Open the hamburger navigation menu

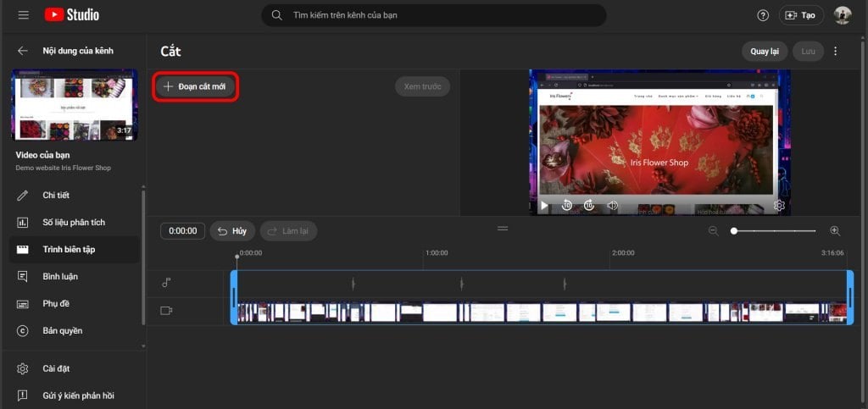click(23, 15)
